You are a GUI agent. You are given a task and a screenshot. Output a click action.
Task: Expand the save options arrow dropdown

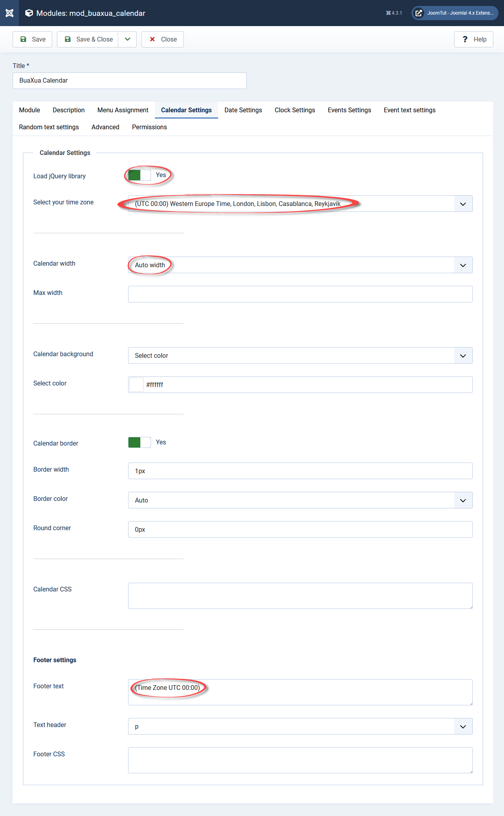(x=127, y=39)
